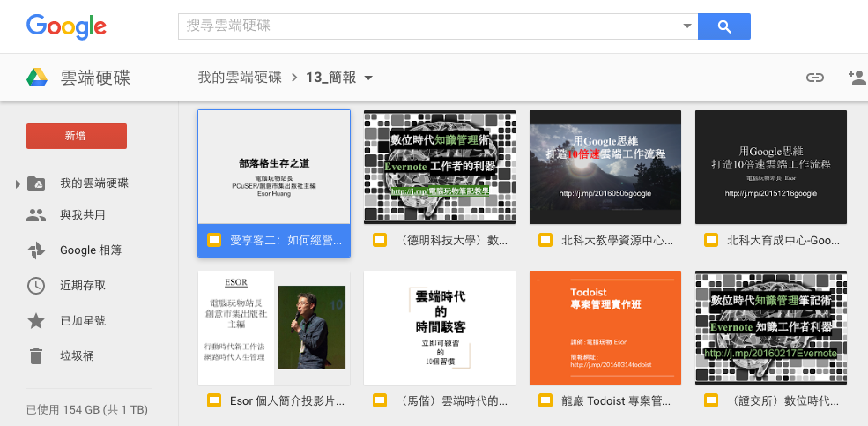Click Slides icon beside (證交所)數位時代

coord(711,400)
